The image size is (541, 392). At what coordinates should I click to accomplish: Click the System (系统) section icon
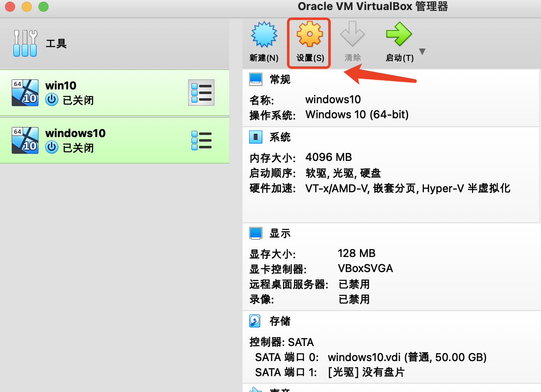pos(255,136)
